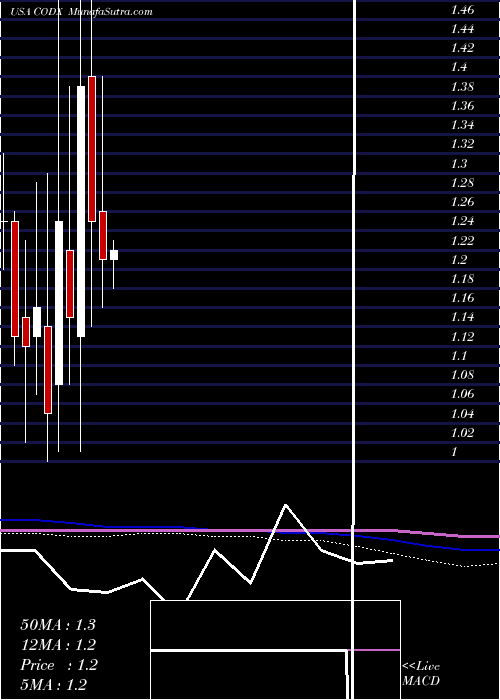Click the 1.06 price axis label

(462, 395)
